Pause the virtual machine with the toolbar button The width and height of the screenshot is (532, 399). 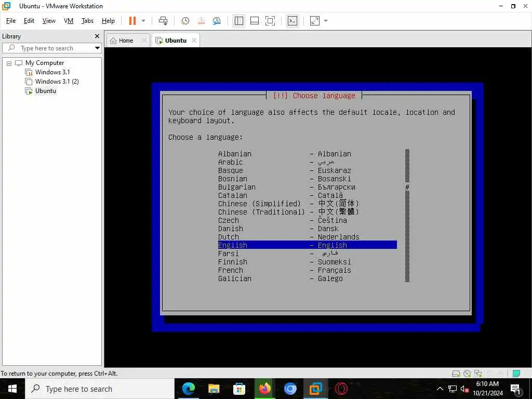pos(132,21)
